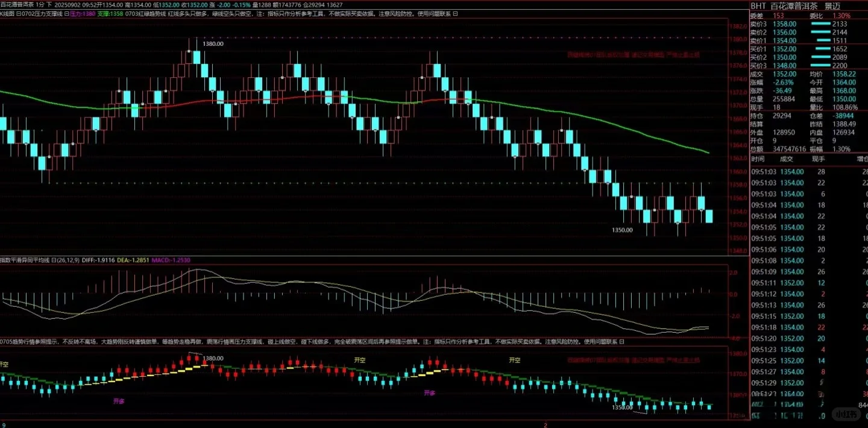This screenshot has width=868, height=428.
Task: Click the 内盘 value 126934
Action: pyautogui.click(x=842, y=133)
